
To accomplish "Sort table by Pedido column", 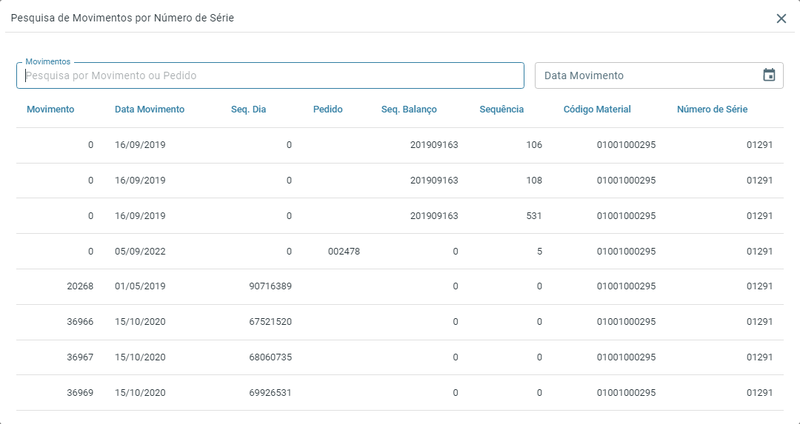I will click(328, 109).
